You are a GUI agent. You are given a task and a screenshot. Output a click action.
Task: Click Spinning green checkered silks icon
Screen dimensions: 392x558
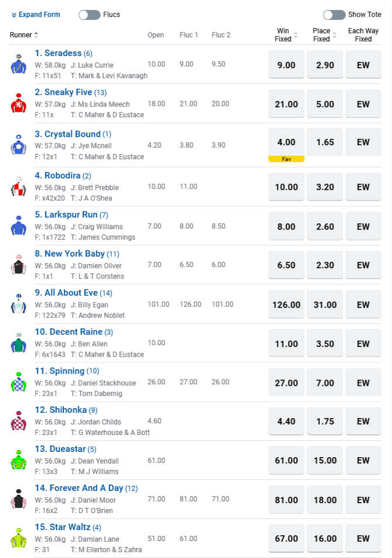[19, 382]
